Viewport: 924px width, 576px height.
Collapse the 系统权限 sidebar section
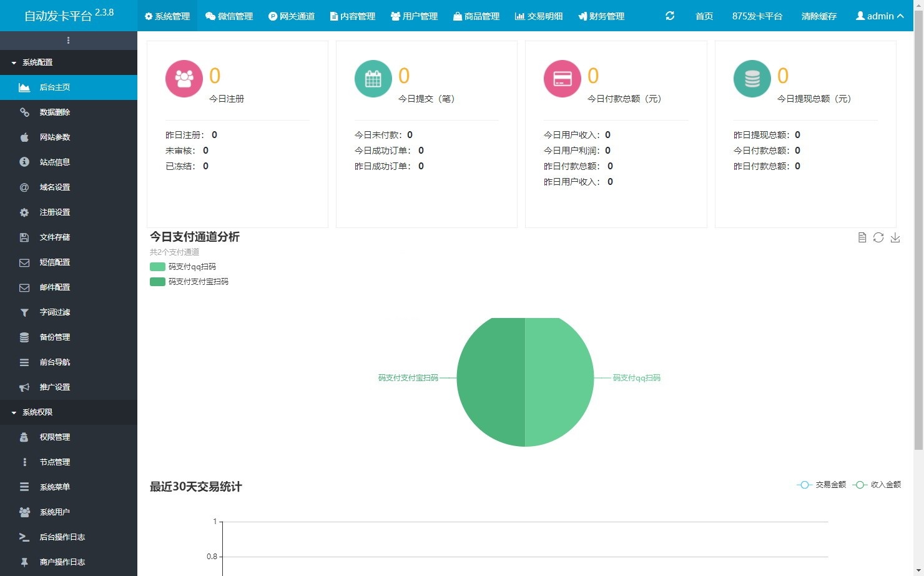tap(37, 412)
